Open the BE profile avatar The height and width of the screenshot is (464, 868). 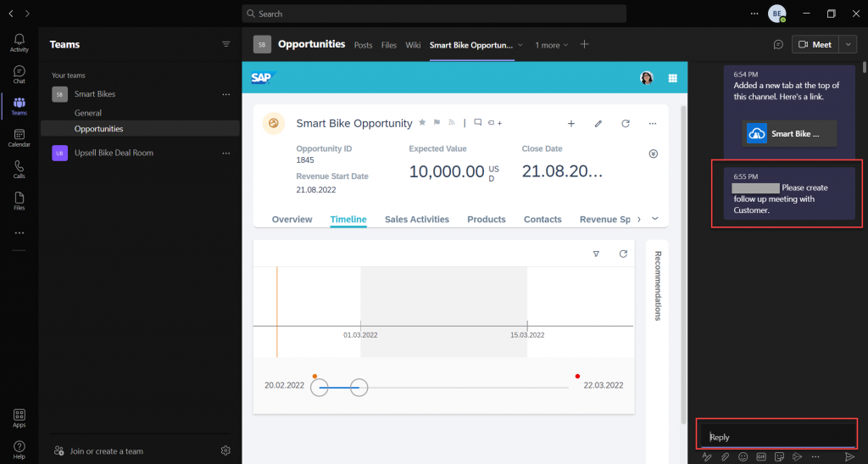tap(777, 14)
